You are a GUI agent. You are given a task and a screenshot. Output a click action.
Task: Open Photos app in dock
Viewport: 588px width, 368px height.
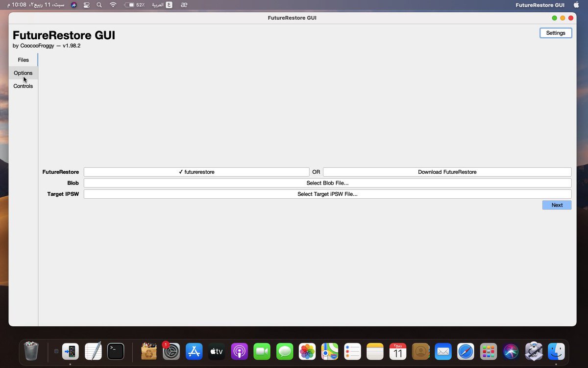(307, 351)
